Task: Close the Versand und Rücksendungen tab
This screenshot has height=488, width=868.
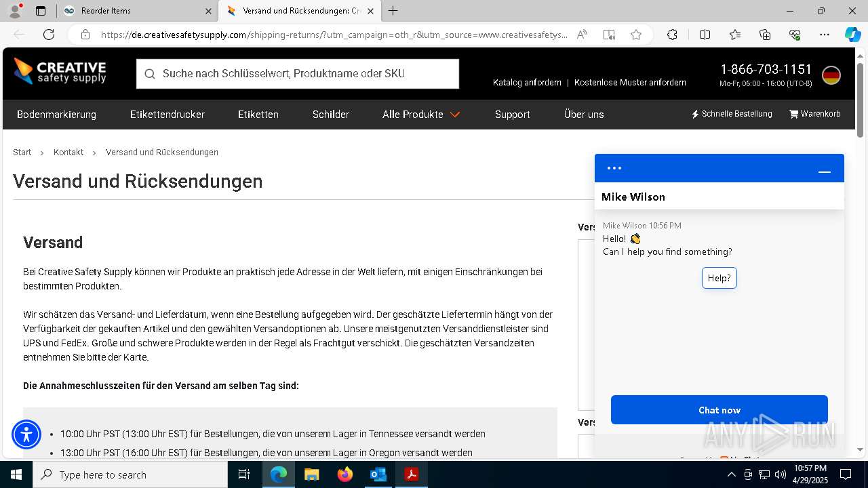Action: point(370,11)
